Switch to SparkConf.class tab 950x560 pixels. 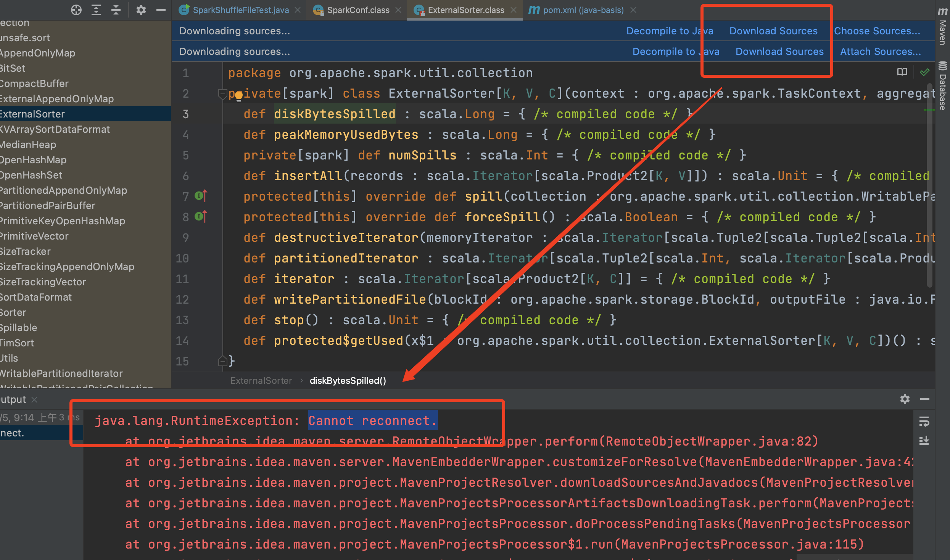pos(358,10)
